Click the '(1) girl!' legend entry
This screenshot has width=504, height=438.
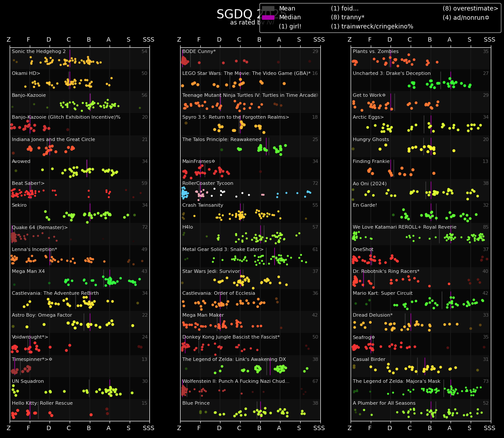tap(290, 26)
